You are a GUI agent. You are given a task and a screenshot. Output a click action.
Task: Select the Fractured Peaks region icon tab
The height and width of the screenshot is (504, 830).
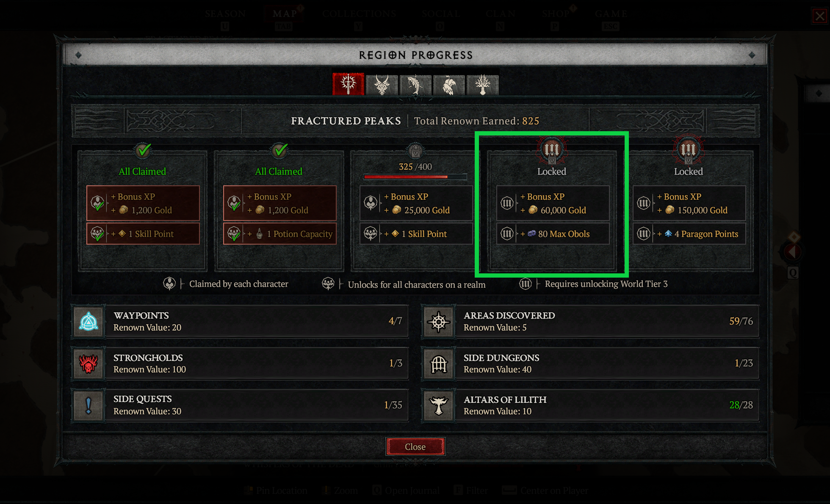tap(348, 84)
